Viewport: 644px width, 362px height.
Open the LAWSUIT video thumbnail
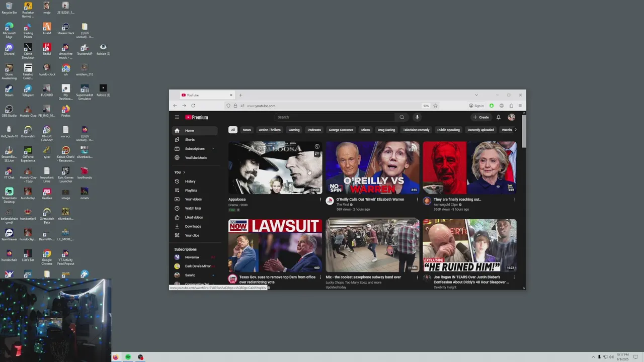[x=275, y=245]
